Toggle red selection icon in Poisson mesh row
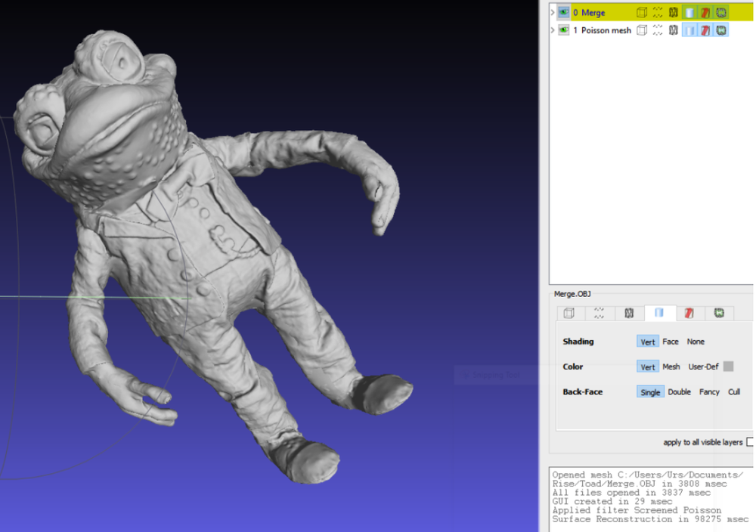 (705, 30)
